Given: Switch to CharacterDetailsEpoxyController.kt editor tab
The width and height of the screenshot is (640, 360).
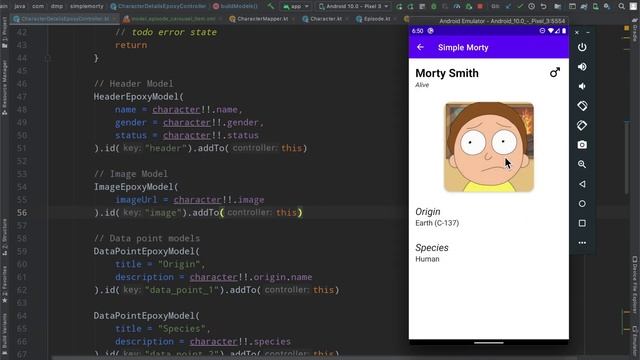Looking at the screenshot, I should click(64, 19).
